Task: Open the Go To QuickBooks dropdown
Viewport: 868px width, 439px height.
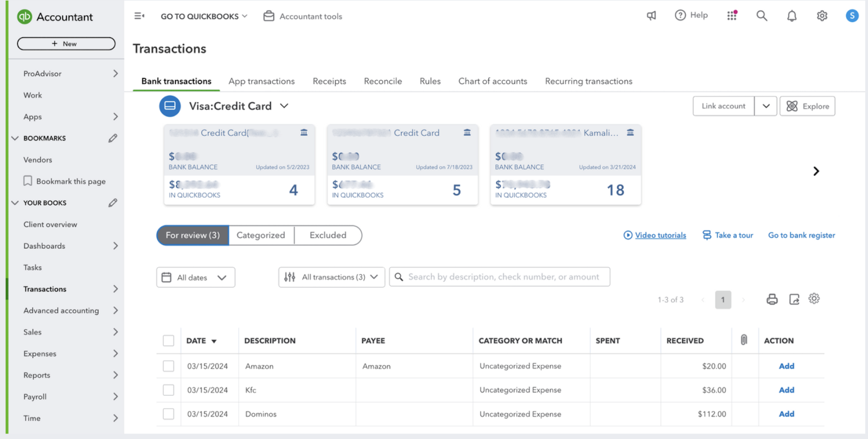Action: (x=204, y=16)
